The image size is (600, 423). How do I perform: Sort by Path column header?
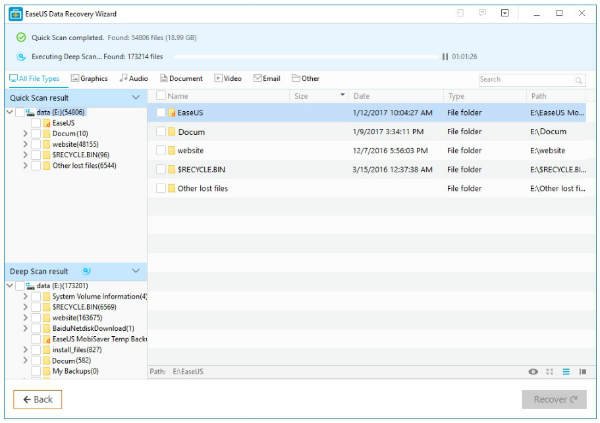click(539, 96)
